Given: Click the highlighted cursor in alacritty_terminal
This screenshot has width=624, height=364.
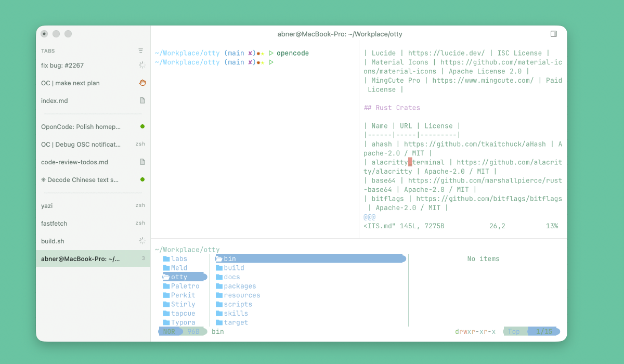Looking at the screenshot, I should tap(410, 162).
